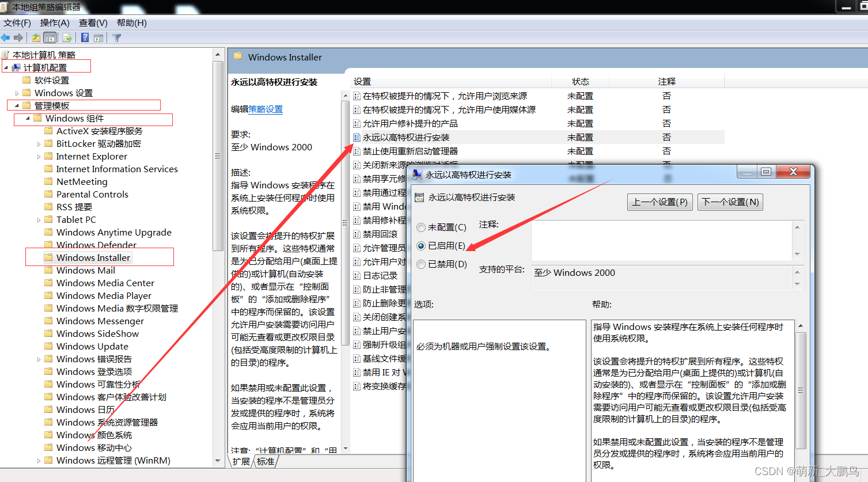Select the Windows Defender tree item
868x482 pixels.
pos(96,245)
